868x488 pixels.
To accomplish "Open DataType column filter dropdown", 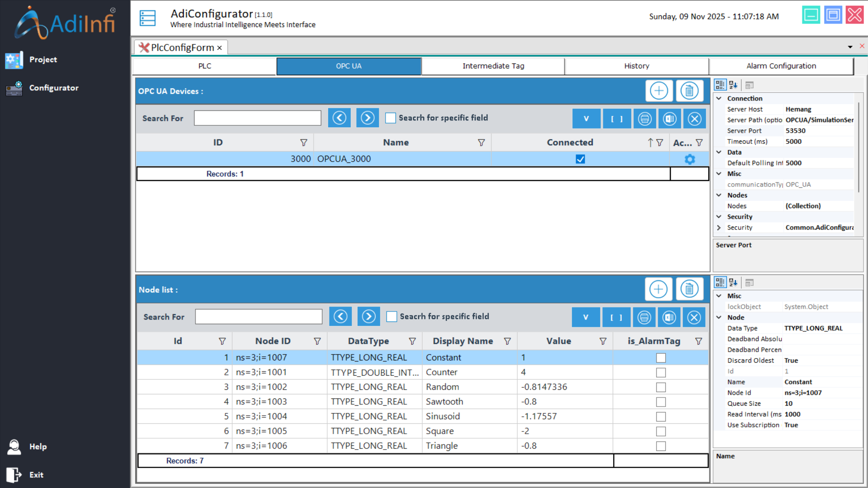I will coord(412,341).
